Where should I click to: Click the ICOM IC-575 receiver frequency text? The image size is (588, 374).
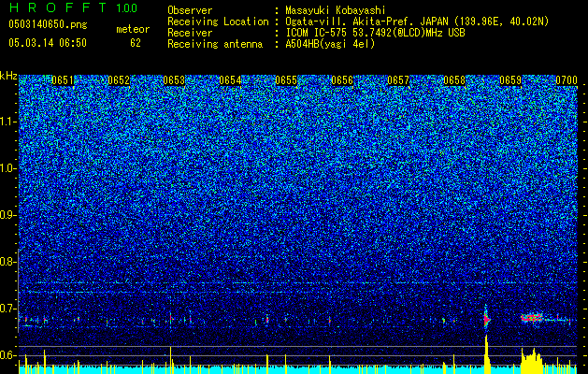tap(375, 33)
